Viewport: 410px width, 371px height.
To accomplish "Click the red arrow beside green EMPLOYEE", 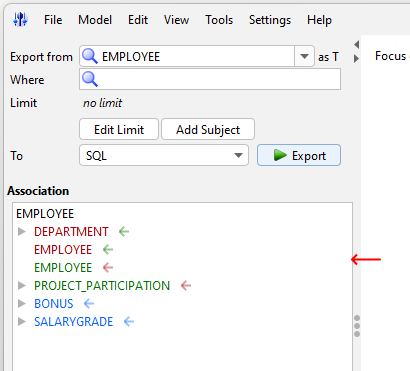I will (x=108, y=267).
